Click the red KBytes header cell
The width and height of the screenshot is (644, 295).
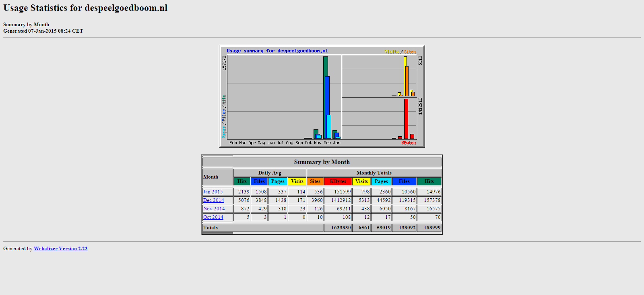(338, 181)
